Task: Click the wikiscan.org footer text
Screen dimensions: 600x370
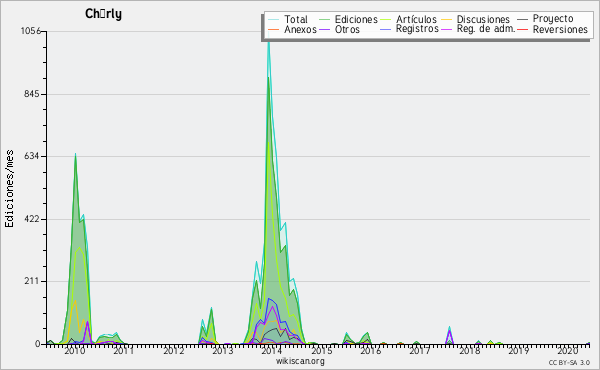Action: click(x=300, y=361)
